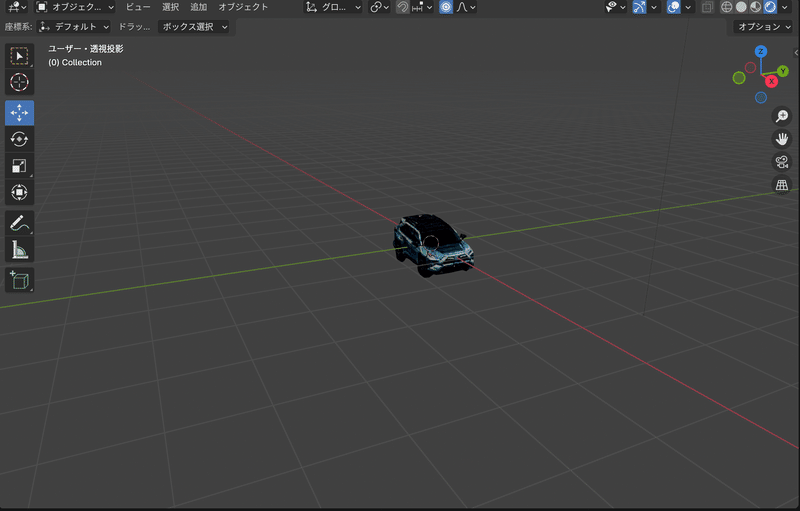Viewport: 800px width, 511px height.
Task: Toggle the camera view icon
Action: coord(782,162)
